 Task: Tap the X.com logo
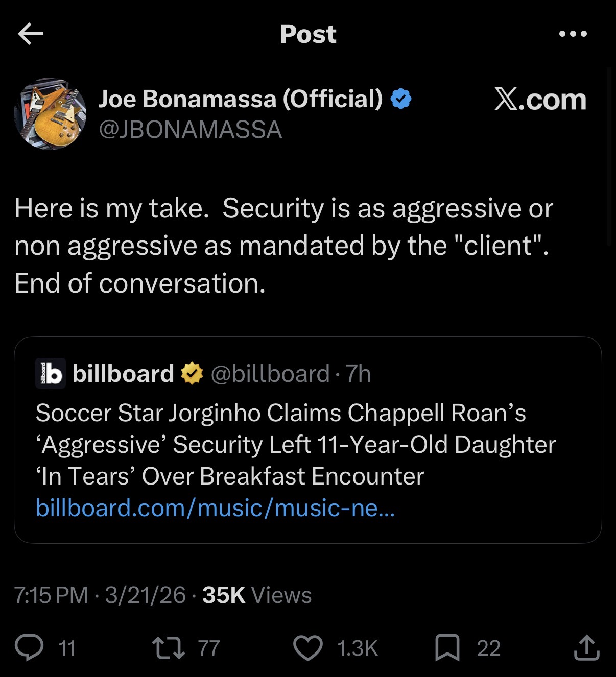540,99
